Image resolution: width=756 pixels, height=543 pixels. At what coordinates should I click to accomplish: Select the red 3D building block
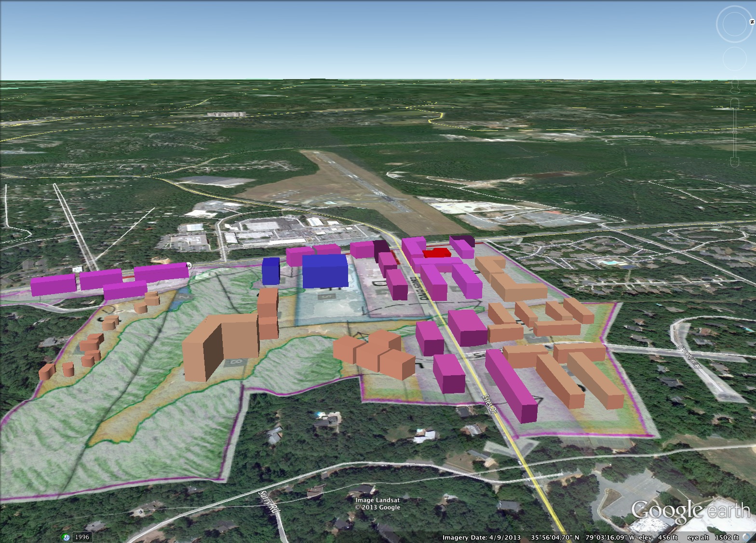point(436,253)
